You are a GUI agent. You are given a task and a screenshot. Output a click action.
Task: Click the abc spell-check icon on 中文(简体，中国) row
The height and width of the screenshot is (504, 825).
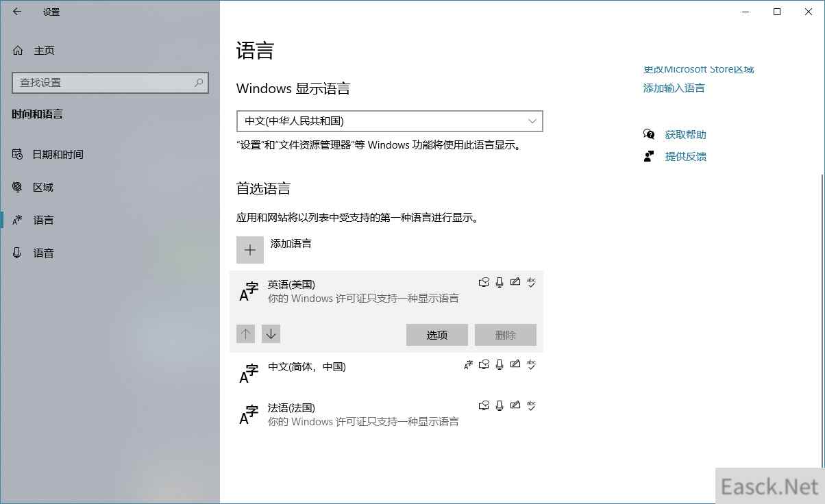point(531,364)
